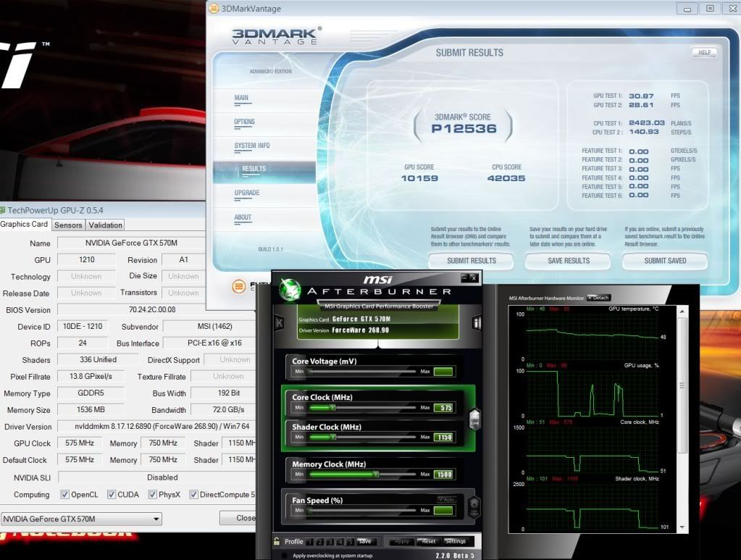
Task: Click the Memory Clock value field 1500
Action: [x=444, y=475]
